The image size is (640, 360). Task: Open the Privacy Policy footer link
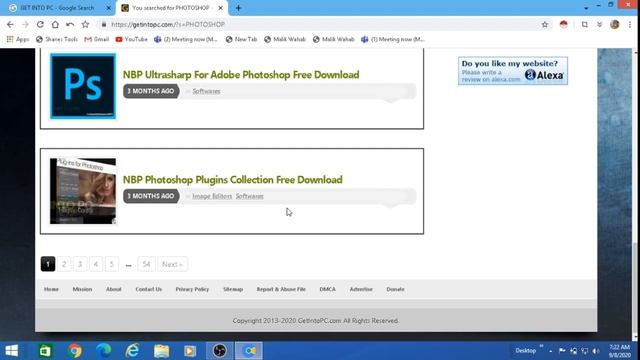coord(192,289)
